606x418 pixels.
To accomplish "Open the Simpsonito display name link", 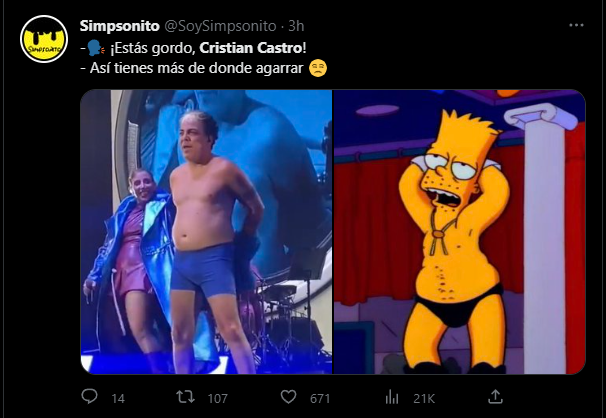I will pyautogui.click(x=119, y=26).
